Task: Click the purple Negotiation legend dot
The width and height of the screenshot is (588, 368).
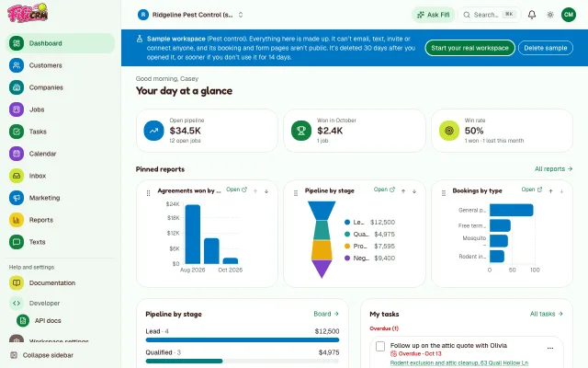Action: [347, 259]
